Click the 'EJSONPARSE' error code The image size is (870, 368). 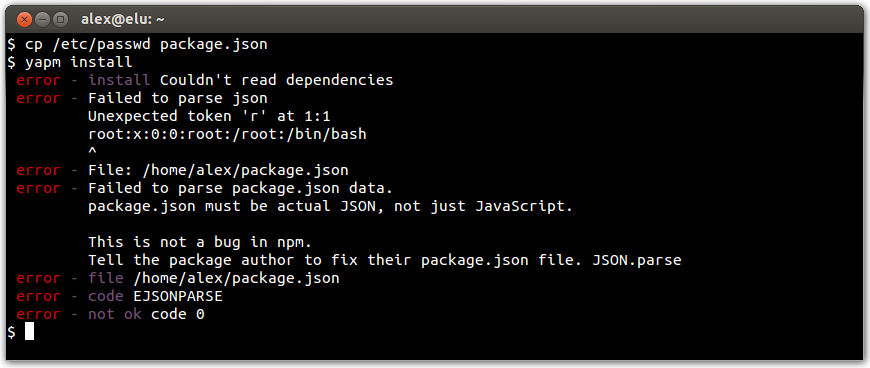pyautogui.click(x=178, y=296)
